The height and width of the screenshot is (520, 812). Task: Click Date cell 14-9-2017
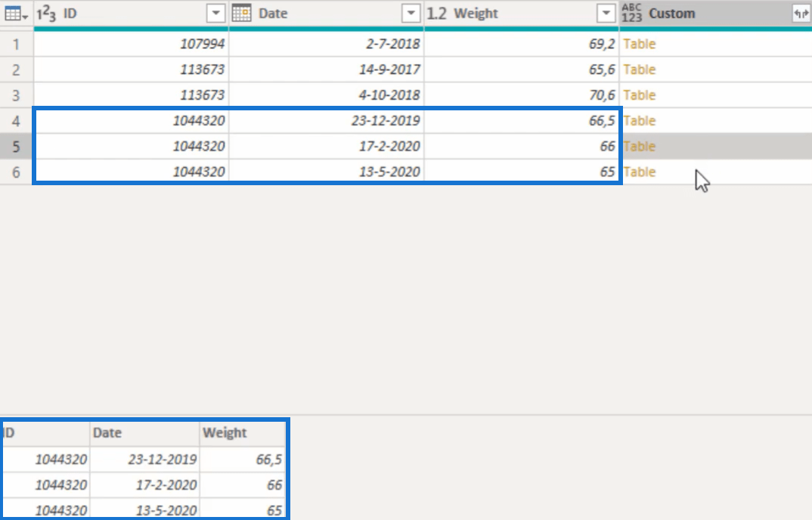coord(327,70)
